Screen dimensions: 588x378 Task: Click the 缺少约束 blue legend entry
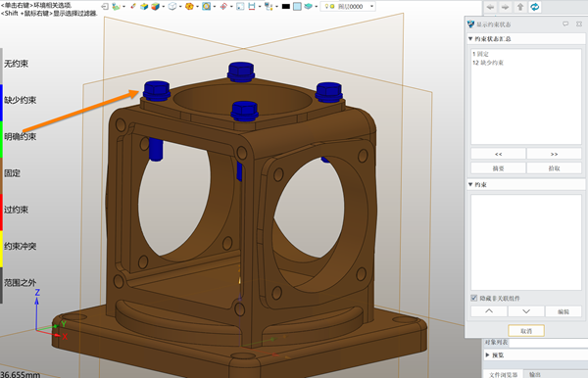point(20,100)
